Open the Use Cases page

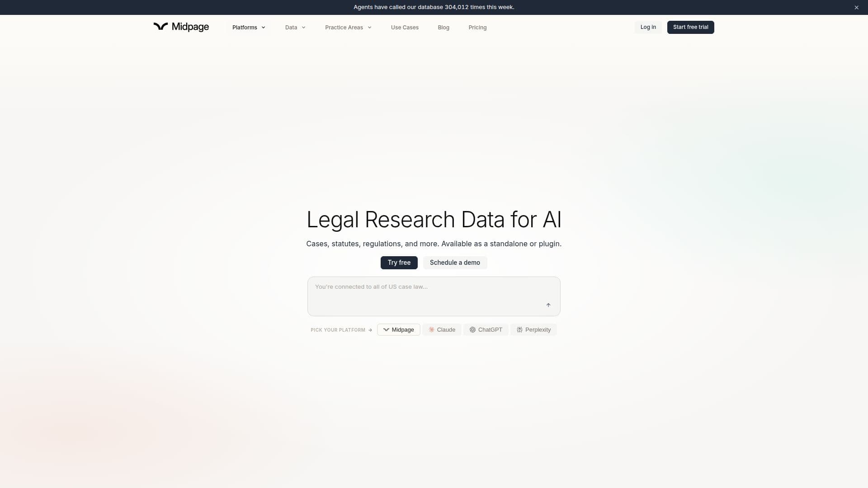[x=405, y=28]
